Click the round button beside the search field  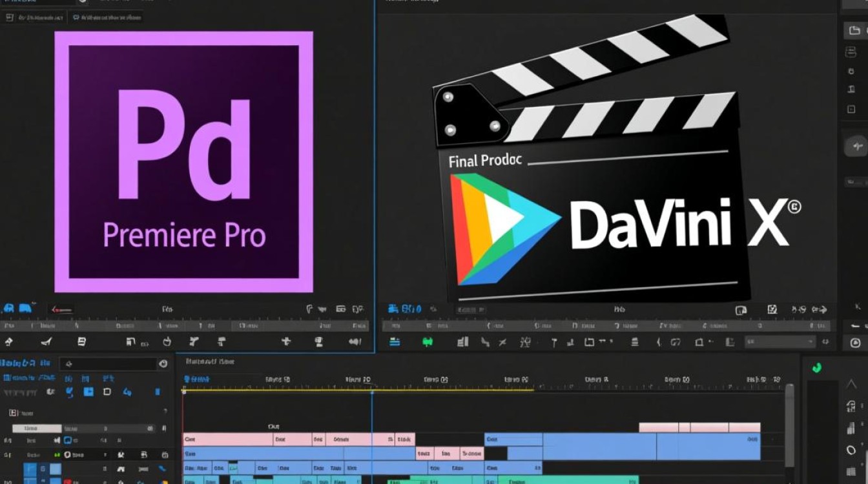pos(163,365)
